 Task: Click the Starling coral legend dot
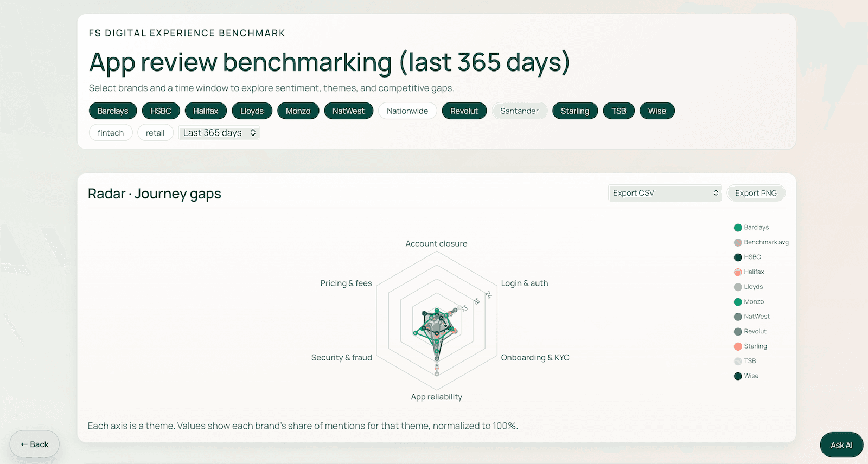[x=738, y=346]
